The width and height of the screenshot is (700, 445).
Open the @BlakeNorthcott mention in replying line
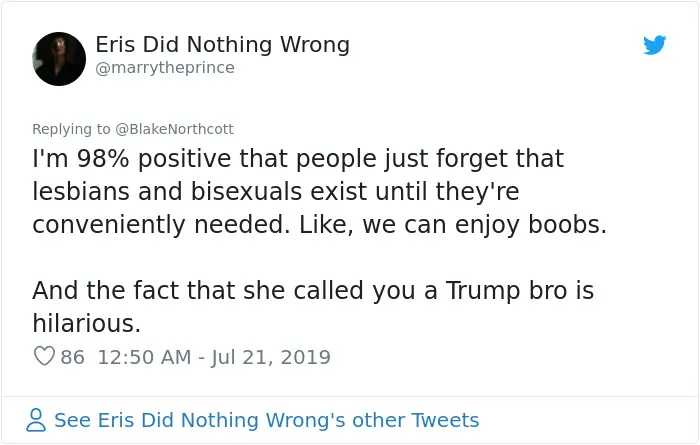pos(175,129)
